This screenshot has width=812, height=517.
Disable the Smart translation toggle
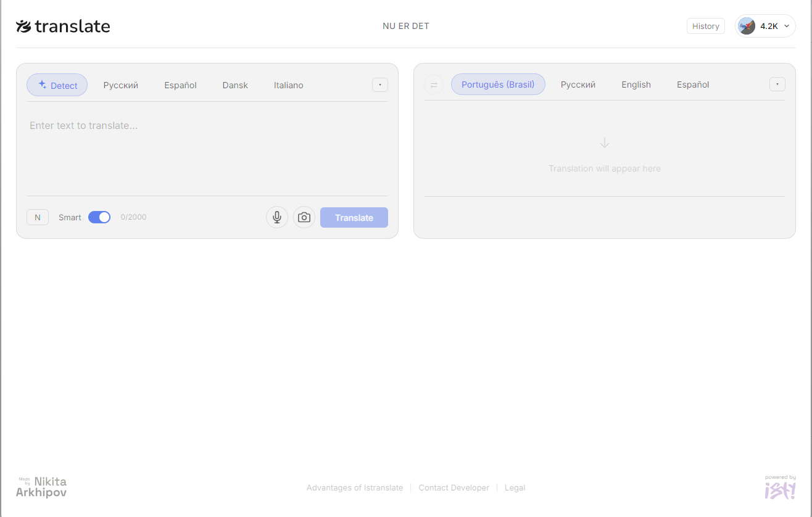pos(99,217)
